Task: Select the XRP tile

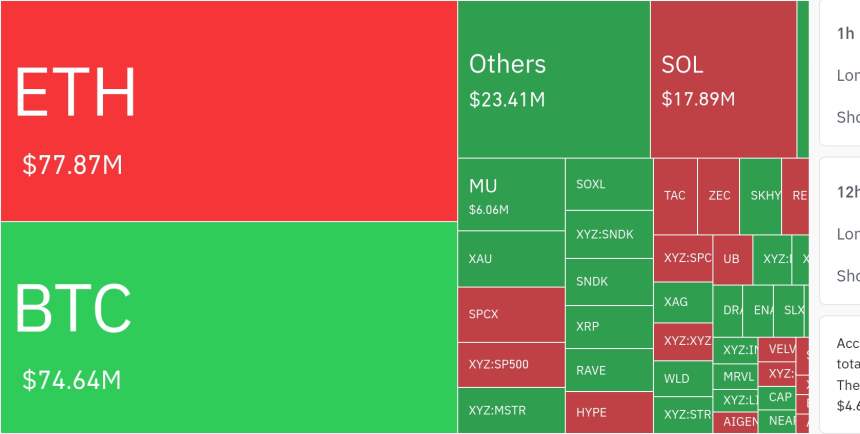Action: tap(609, 327)
